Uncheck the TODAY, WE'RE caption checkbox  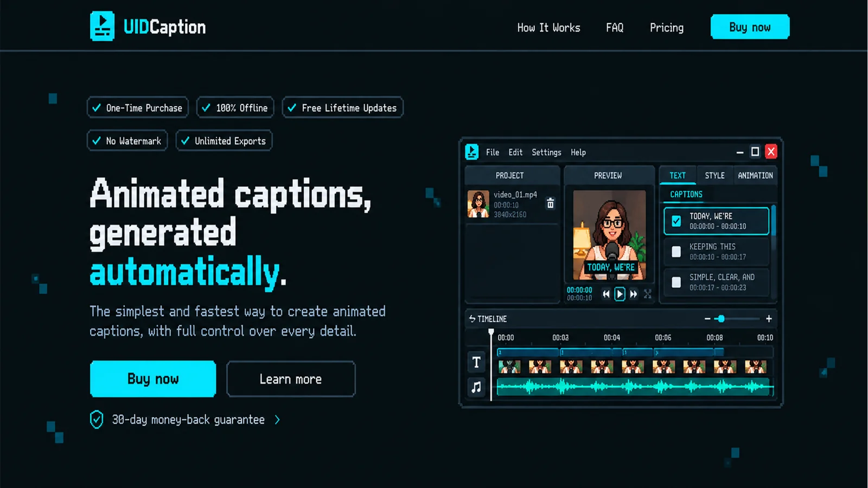tap(676, 221)
